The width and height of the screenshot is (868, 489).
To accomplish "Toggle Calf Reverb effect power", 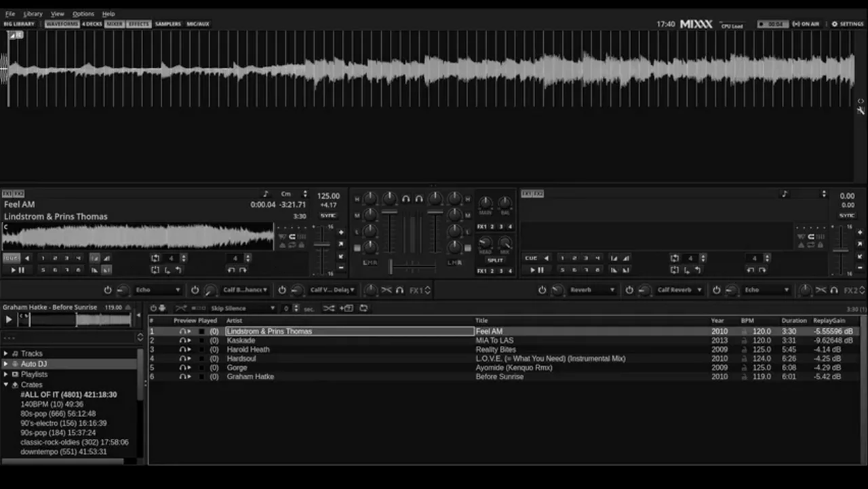I will point(629,290).
